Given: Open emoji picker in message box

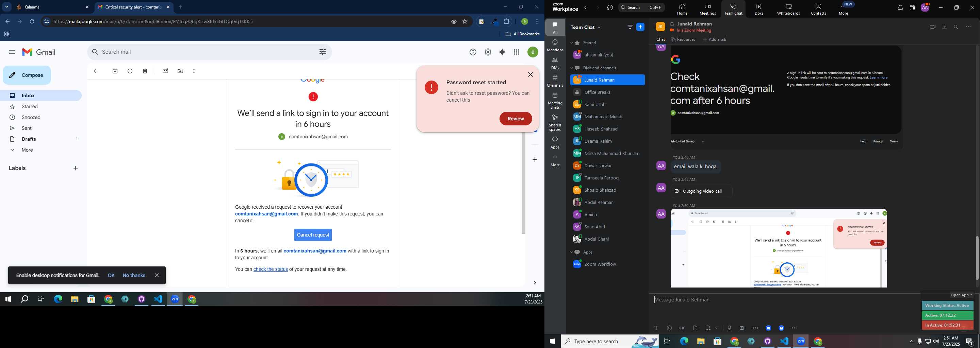Looking at the screenshot, I should tap(669, 328).
